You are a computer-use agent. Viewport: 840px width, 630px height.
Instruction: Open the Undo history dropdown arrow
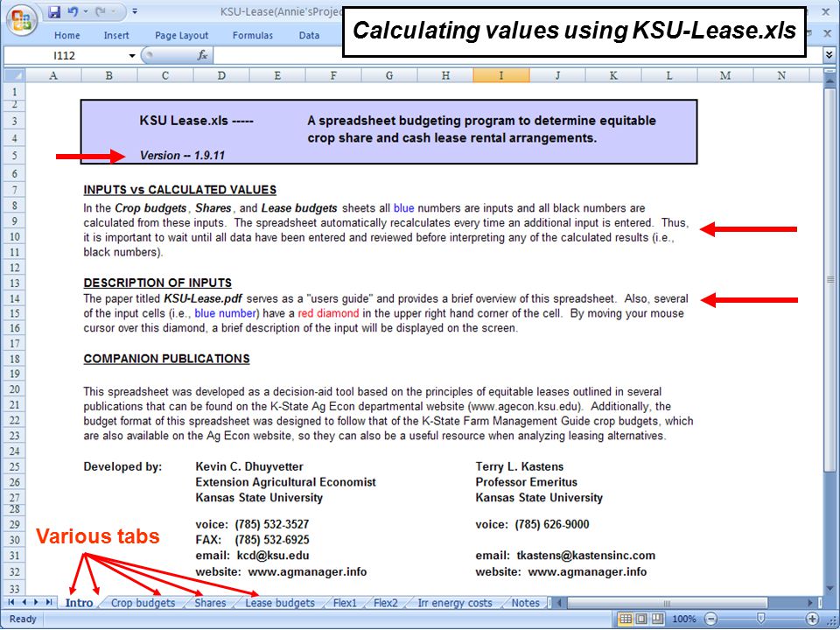[x=85, y=11]
